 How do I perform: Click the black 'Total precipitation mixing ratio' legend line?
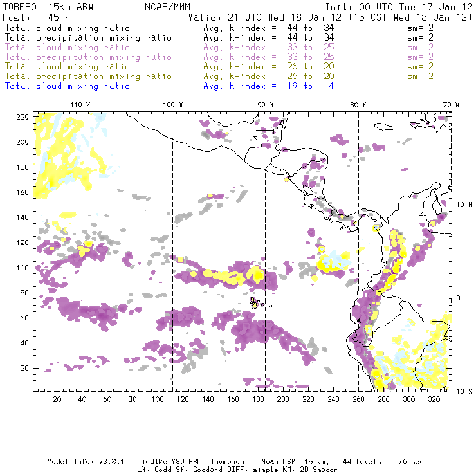88,38
